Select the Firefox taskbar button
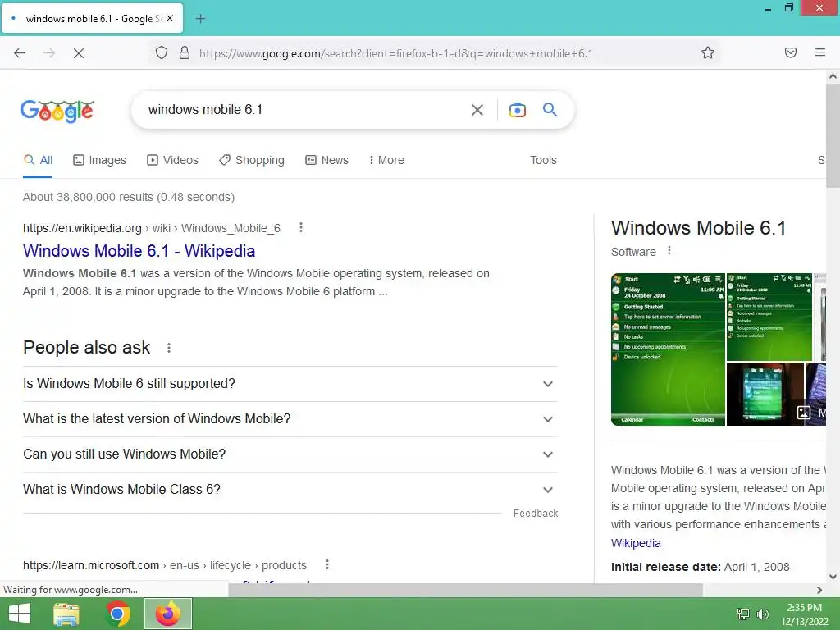Screen dimensions: 840x630 [x=167, y=614]
